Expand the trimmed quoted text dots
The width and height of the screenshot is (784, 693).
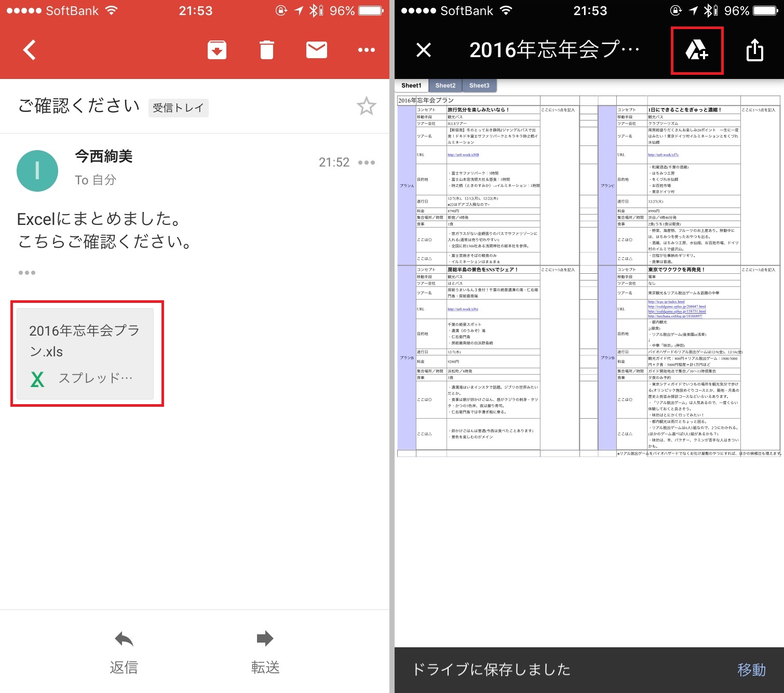click(x=27, y=273)
